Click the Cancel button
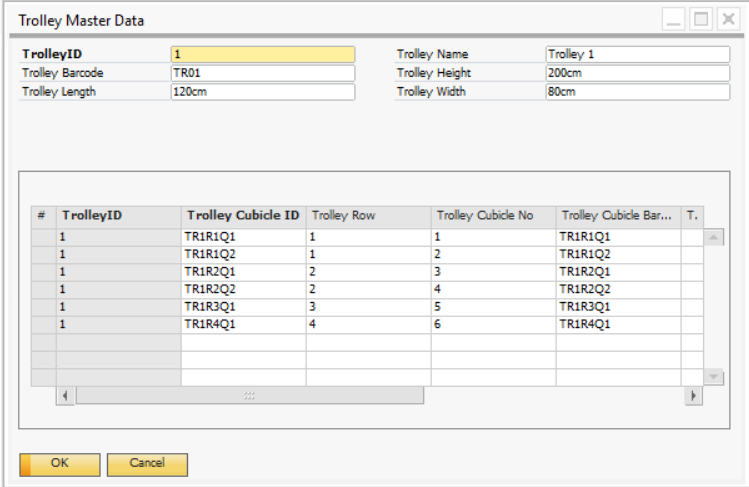 [x=147, y=463]
